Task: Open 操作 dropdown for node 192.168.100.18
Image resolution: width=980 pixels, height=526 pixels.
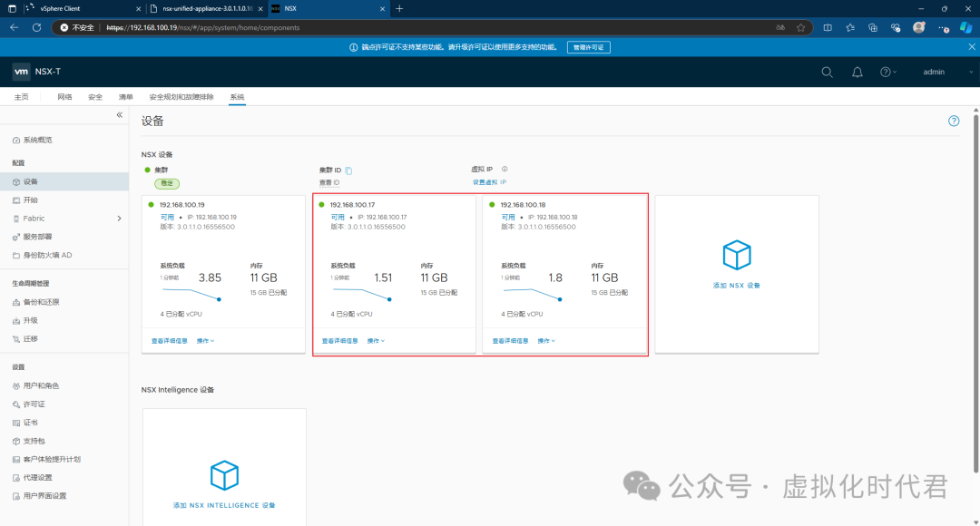Action: pyautogui.click(x=547, y=341)
